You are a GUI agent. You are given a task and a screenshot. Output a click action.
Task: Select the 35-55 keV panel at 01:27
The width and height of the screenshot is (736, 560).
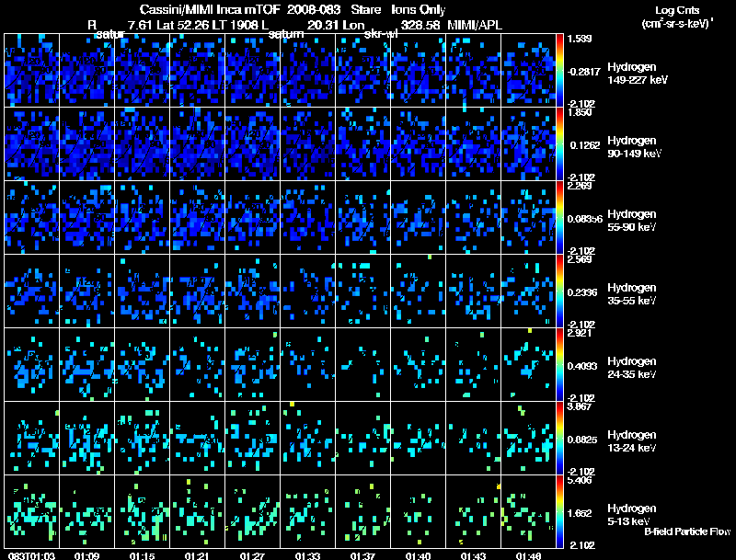pos(252,291)
